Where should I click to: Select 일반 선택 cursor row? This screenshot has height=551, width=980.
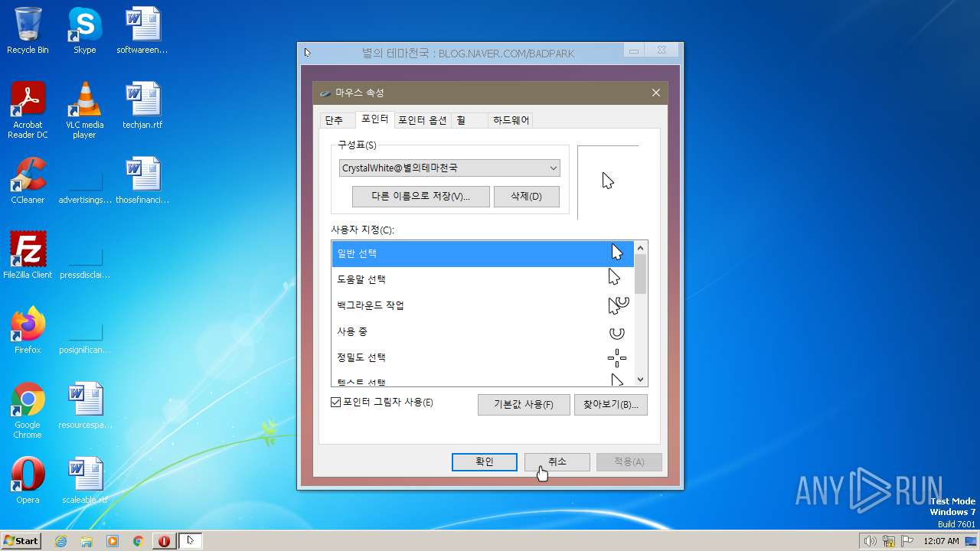click(482, 253)
